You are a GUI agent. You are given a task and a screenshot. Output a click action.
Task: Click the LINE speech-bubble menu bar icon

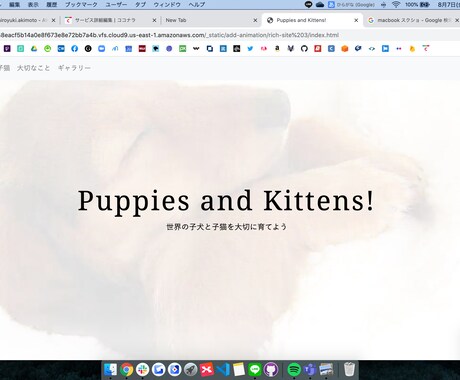point(308,4)
